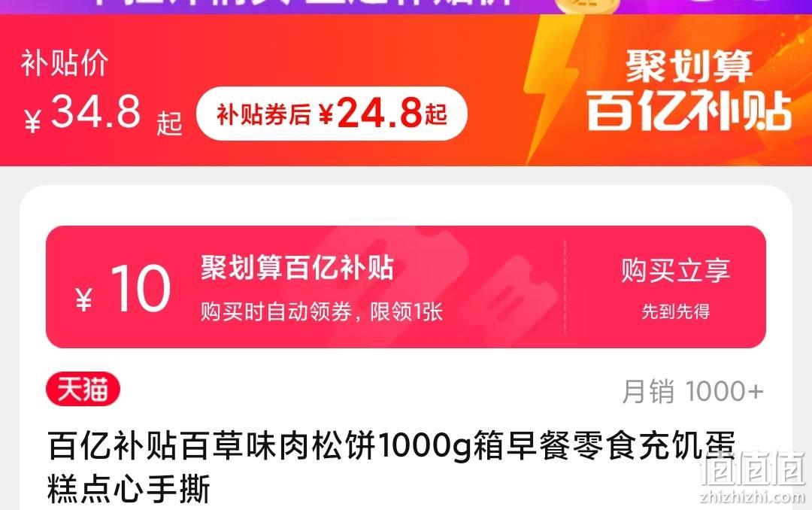This screenshot has width=812, height=510.
Task: Tap the 肉松饼 product title
Action: coord(391,466)
